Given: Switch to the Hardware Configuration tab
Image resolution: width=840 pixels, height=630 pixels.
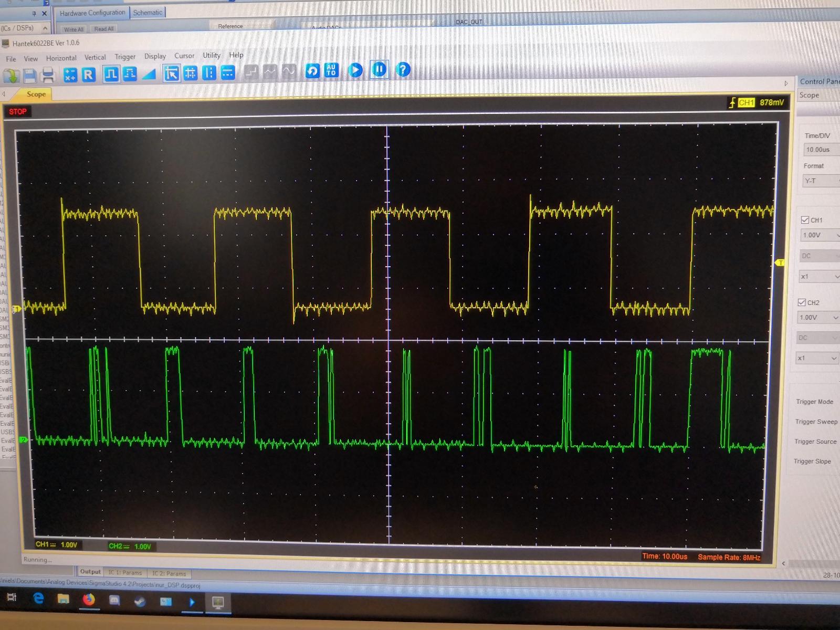Looking at the screenshot, I should coord(92,13).
